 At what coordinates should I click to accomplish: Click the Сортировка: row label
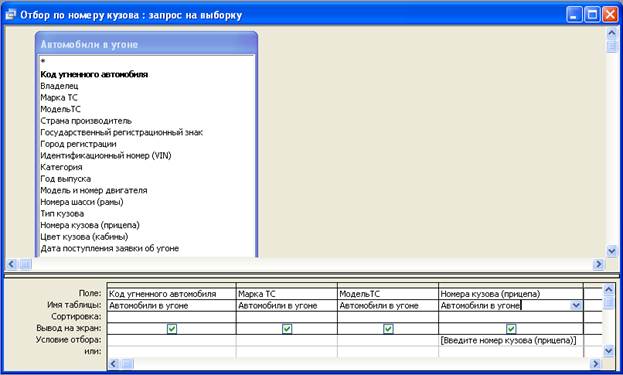pyautogui.click(x=76, y=317)
